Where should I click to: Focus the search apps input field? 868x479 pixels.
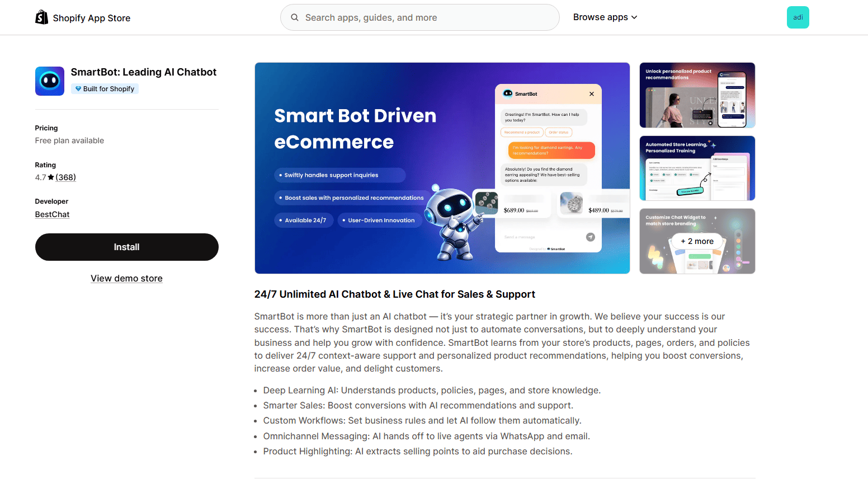pos(419,17)
